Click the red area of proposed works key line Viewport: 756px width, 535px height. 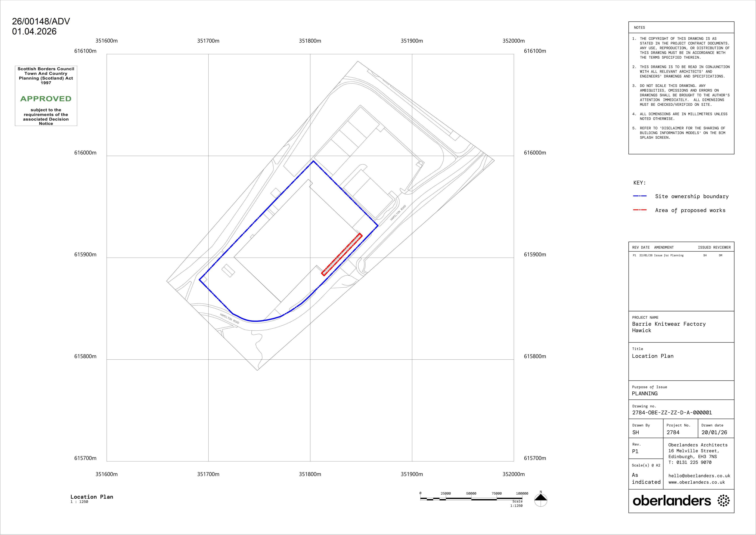(640, 210)
